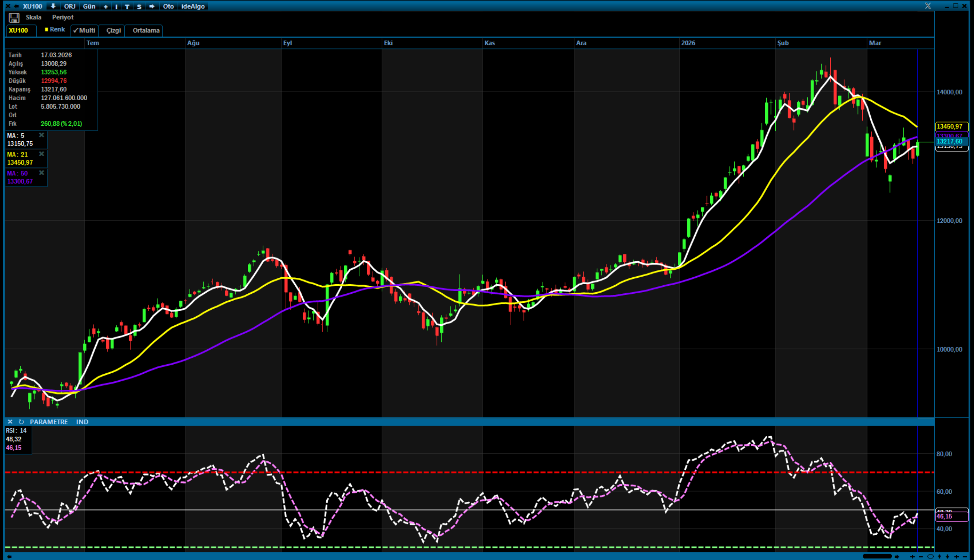Open the Gün period dropdown
The width and height of the screenshot is (974, 560).
point(89,6)
